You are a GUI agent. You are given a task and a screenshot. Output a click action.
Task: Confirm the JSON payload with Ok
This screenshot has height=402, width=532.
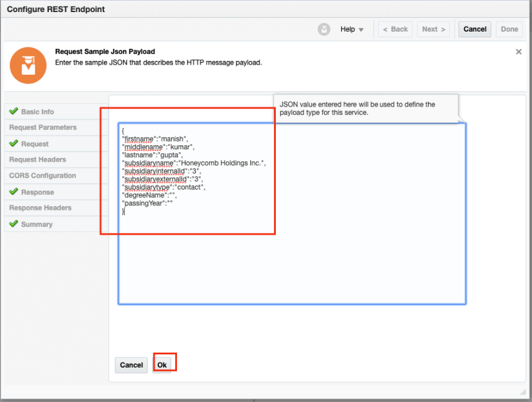pos(162,365)
